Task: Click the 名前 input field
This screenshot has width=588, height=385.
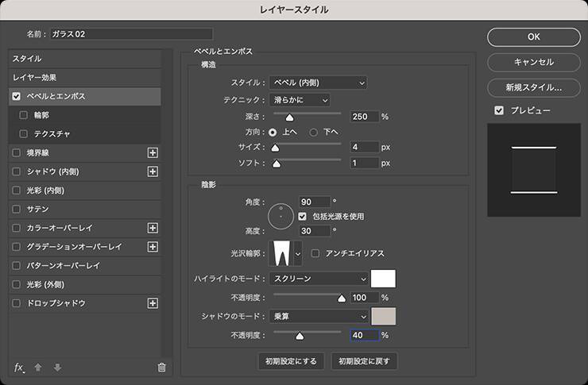Action: pyautogui.click(x=131, y=34)
